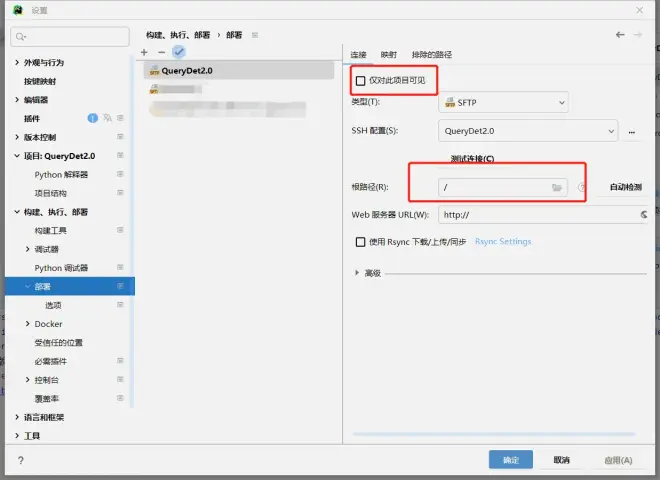The height and width of the screenshot is (480, 660).
Task: Click project marker icon beside 覆盖率
Action: [x=120, y=398]
